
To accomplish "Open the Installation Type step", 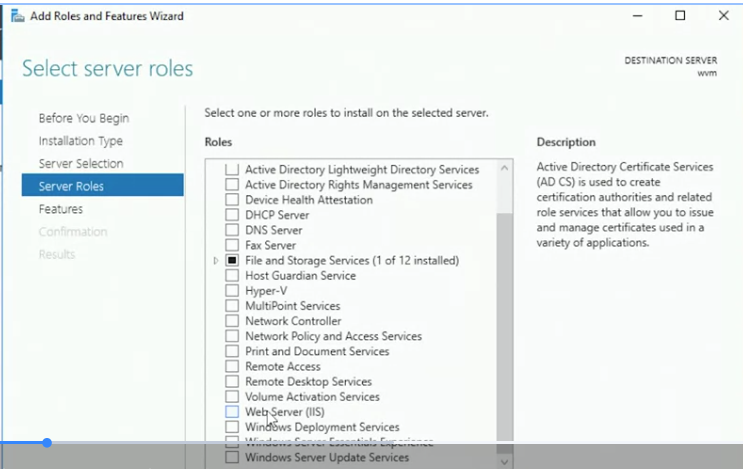I will point(81,141).
